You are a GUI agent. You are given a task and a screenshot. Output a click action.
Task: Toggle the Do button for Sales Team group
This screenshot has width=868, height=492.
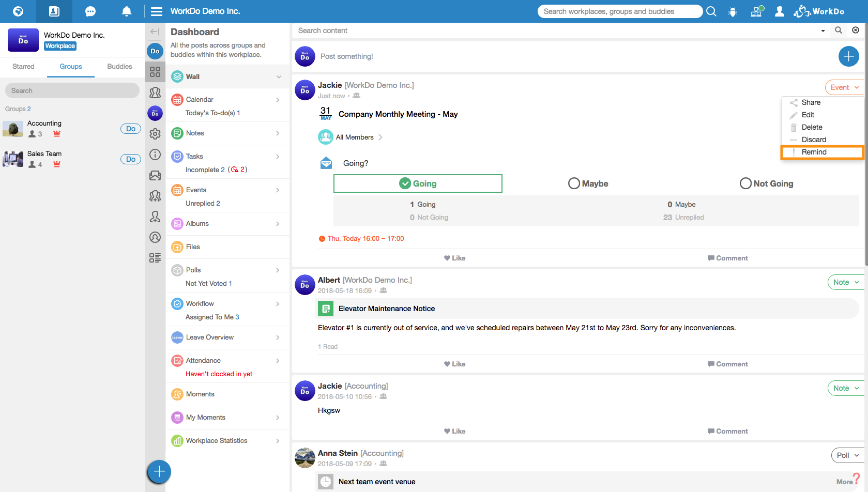pyautogui.click(x=131, y=159)
